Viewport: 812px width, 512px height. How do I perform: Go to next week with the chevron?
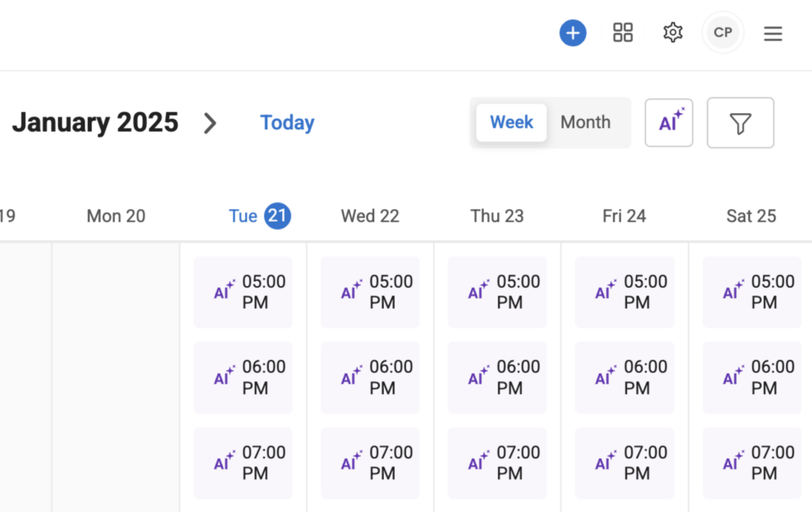pyautogui.click(x=209, y=123)
